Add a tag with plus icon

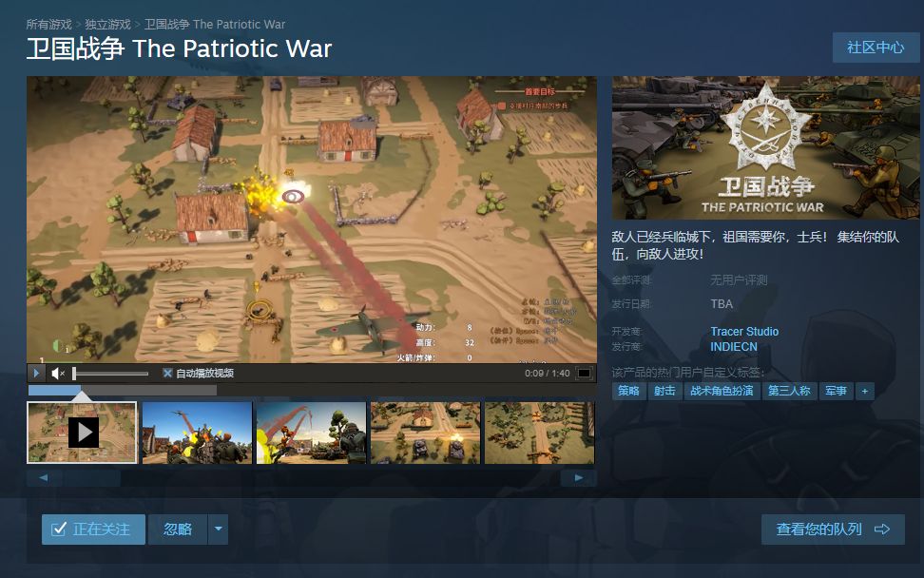tap(864, 391)
